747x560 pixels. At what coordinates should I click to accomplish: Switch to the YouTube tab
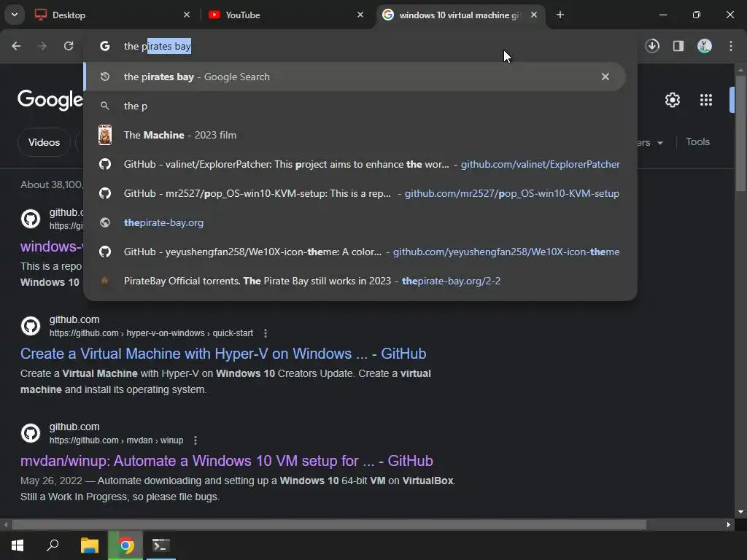click(x=286, y=15)
